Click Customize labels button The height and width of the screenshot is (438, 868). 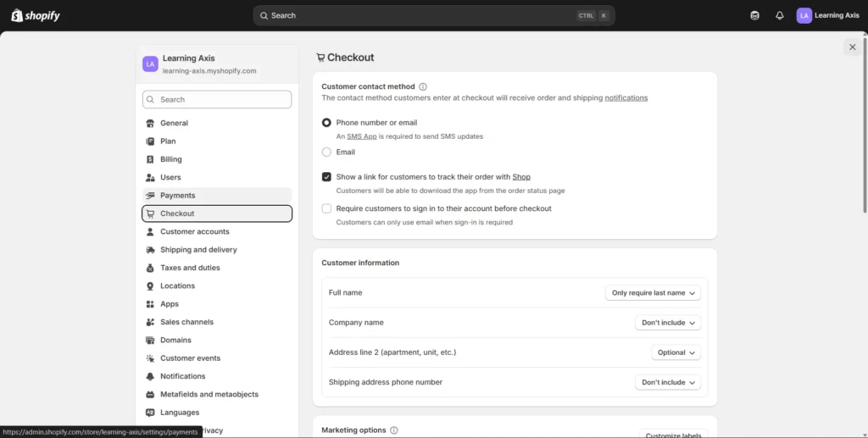pyautogui.click(x=674, y=435)
